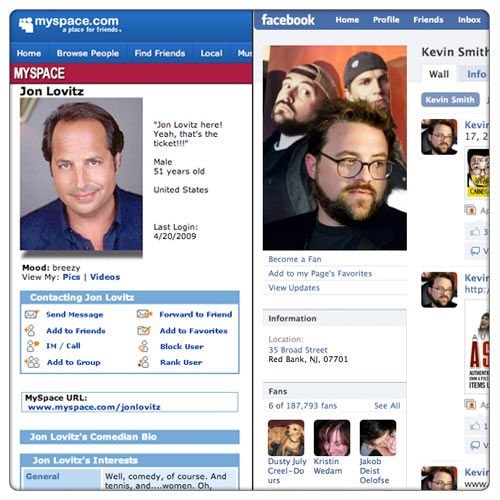
Task: Open Browse People in MySpace navigation
Action: [88, 53]
